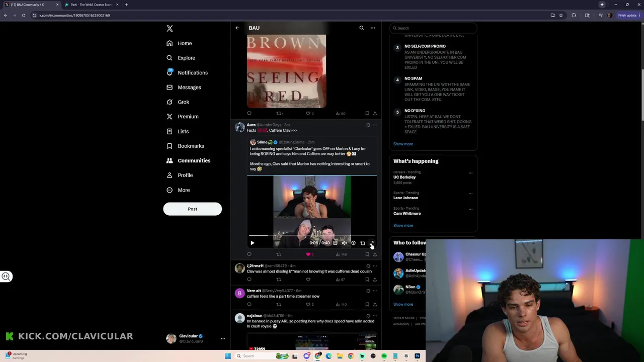
Task: Open Communities in the sidebar
Action: pos(188,160)
